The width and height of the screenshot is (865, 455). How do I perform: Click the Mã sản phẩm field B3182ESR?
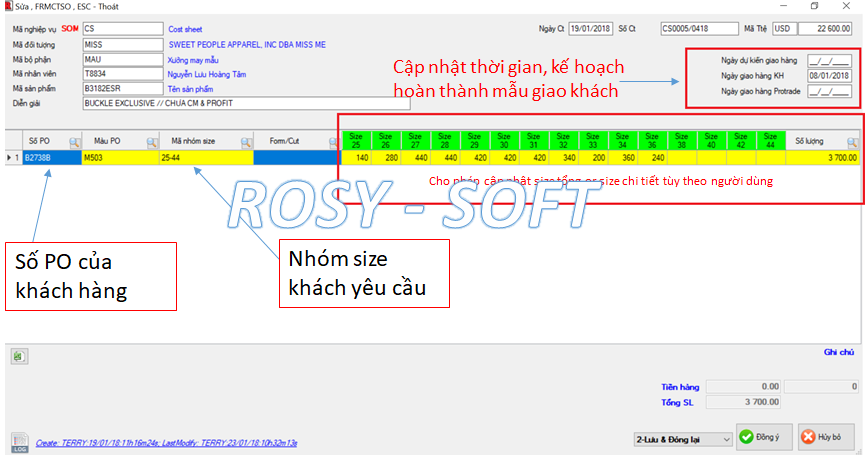(123, 88)
